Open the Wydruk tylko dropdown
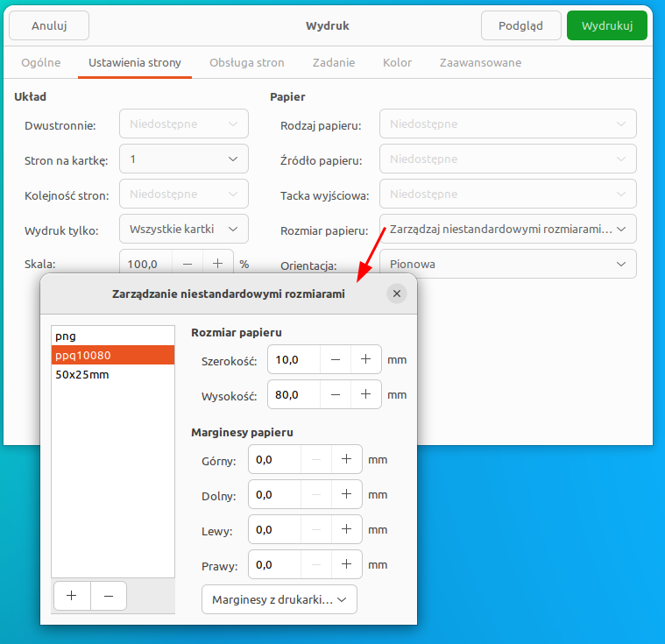This screenshot has height=644, width=665. point(183,229)
